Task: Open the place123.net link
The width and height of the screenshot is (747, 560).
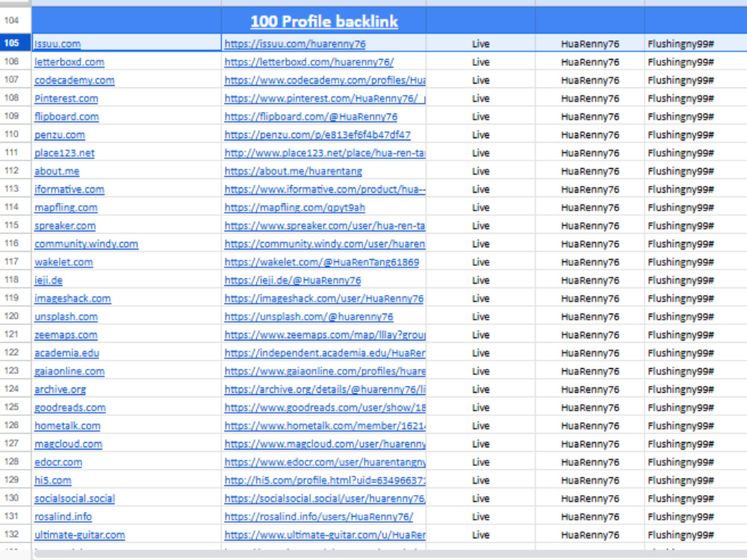Action: click(64, 153)
